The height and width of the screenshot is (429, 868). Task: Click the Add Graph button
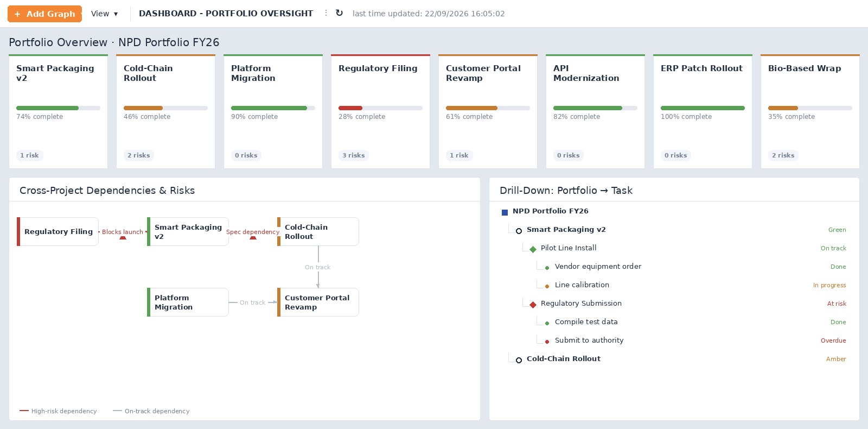coord(44,14)
